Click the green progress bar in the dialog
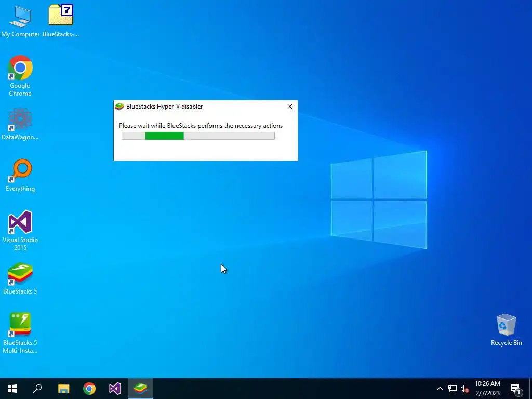 click(x=198, y=136)
